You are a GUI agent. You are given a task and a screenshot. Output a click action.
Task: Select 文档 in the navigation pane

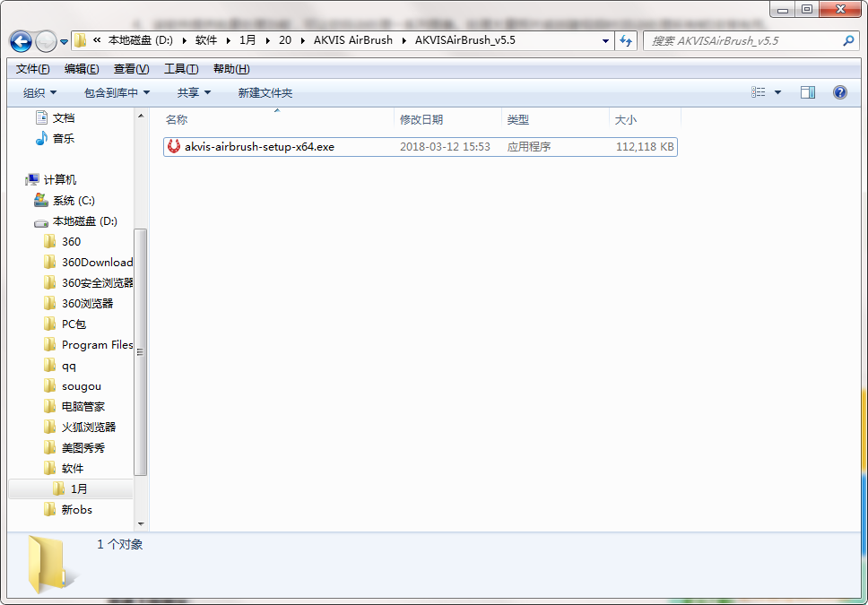pyautogui.click(x=55, y=118)
